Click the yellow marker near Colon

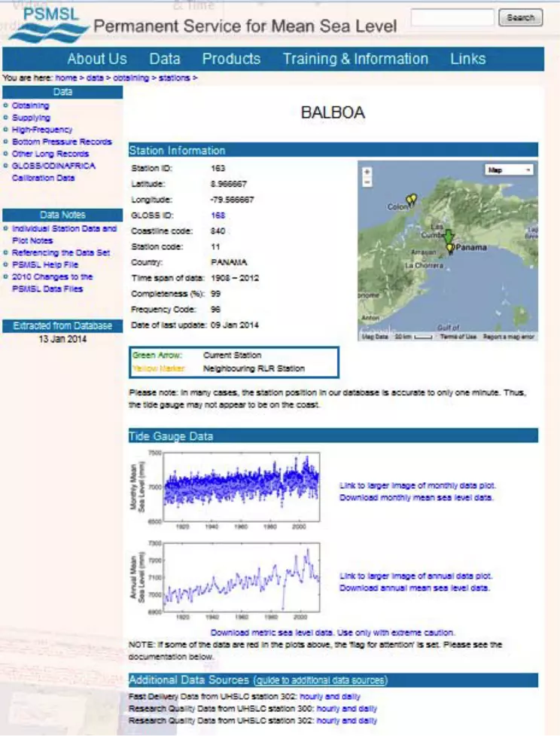click(411, 201)
